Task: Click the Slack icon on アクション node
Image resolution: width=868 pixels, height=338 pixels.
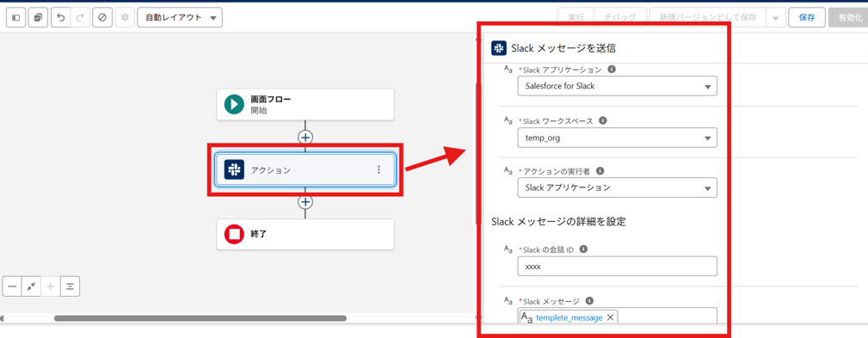Action: [234, 169]
